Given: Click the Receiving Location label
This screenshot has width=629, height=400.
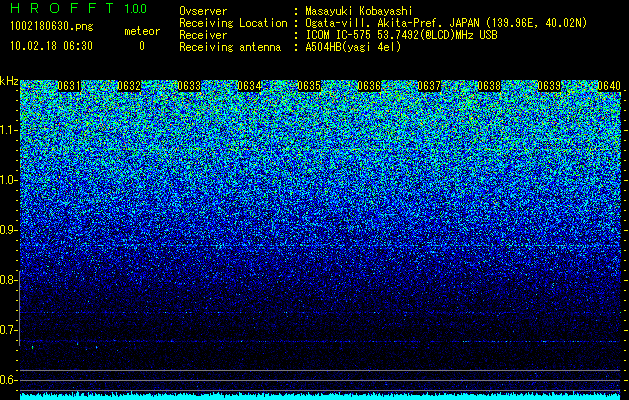Looking at the screenshot, I should (233, 23).
